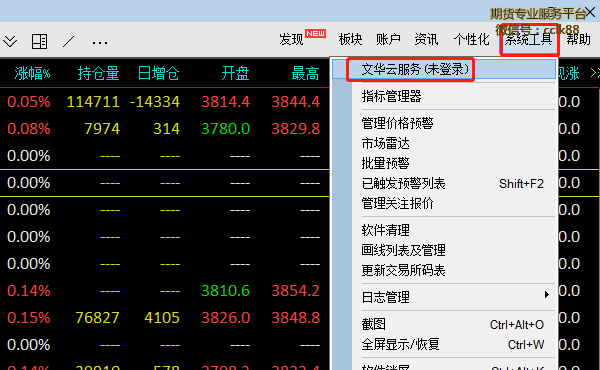Open the 发现 menu
Viewport: 600px width, 370px height.
point(291,39)
